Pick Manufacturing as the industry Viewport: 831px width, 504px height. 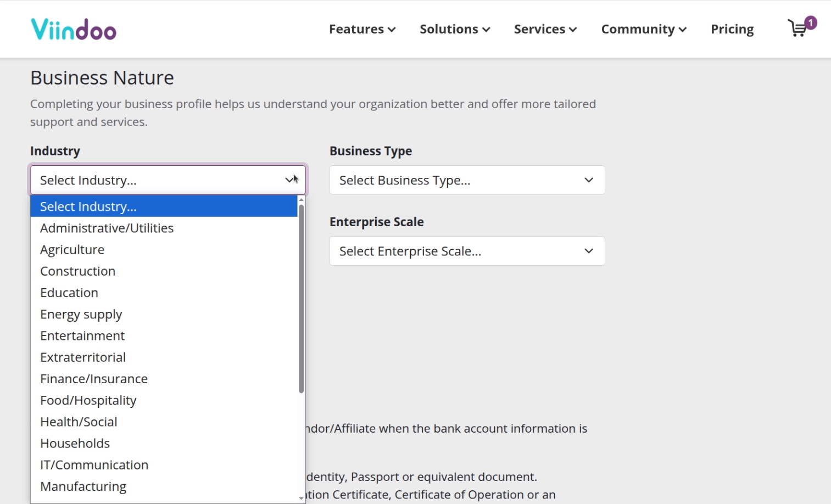(164, 486)
